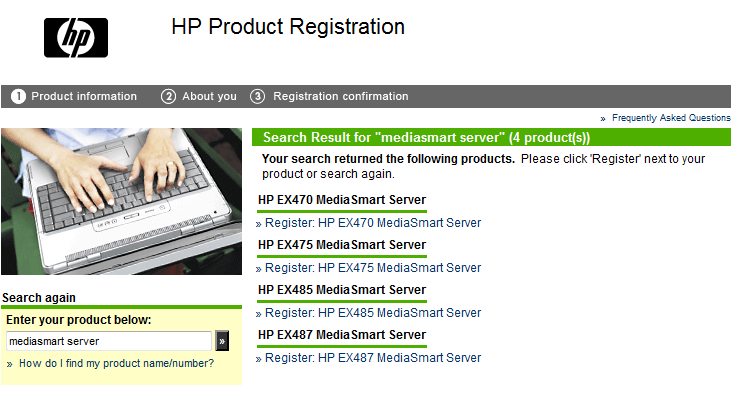Open the Product information step
Image resolution: width=732 pixels, height=403 pixels.
pyautogui.click(x=84, y=96)
